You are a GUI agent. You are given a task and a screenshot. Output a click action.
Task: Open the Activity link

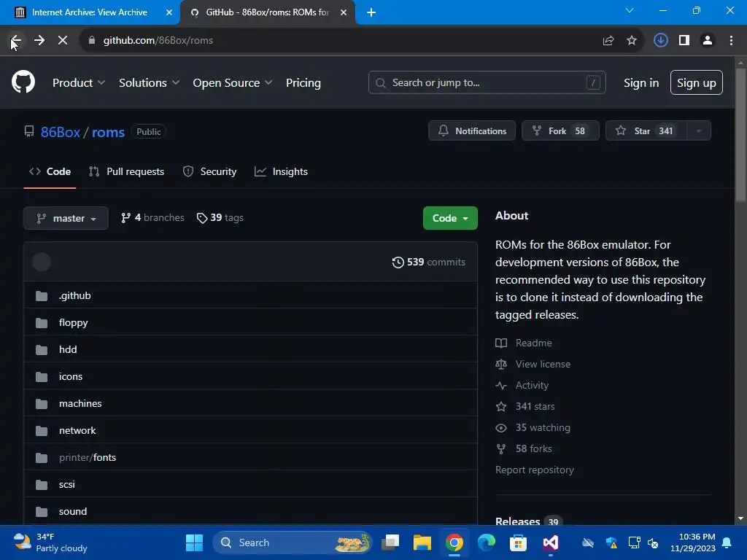tap(532, 385)
